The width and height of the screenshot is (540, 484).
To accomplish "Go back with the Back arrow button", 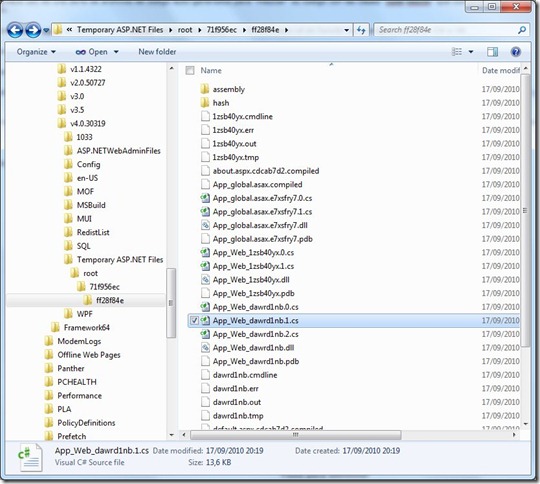I will click(15, 30).
